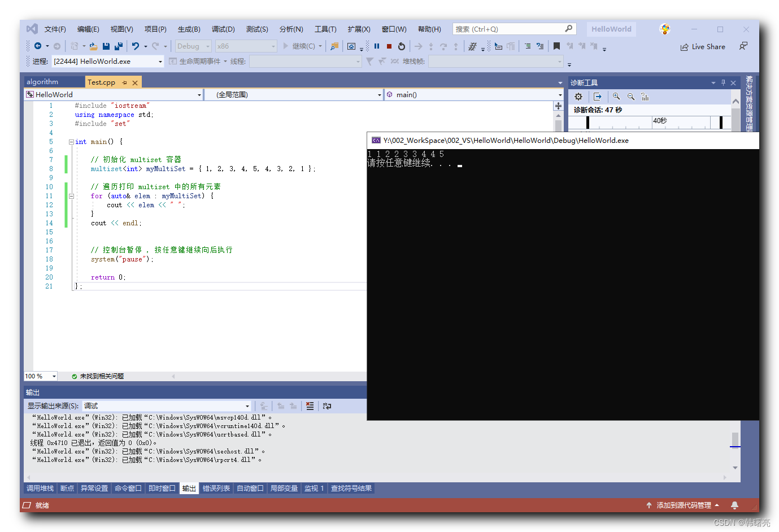
Task: Zoom in the diagnostic timeline
Action: coord(616,97)
